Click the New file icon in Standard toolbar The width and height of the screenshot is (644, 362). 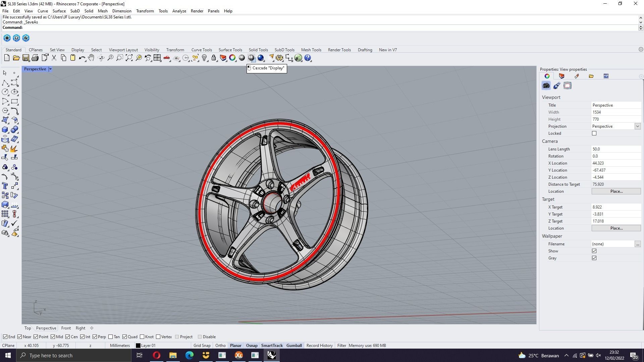(7, 58)
